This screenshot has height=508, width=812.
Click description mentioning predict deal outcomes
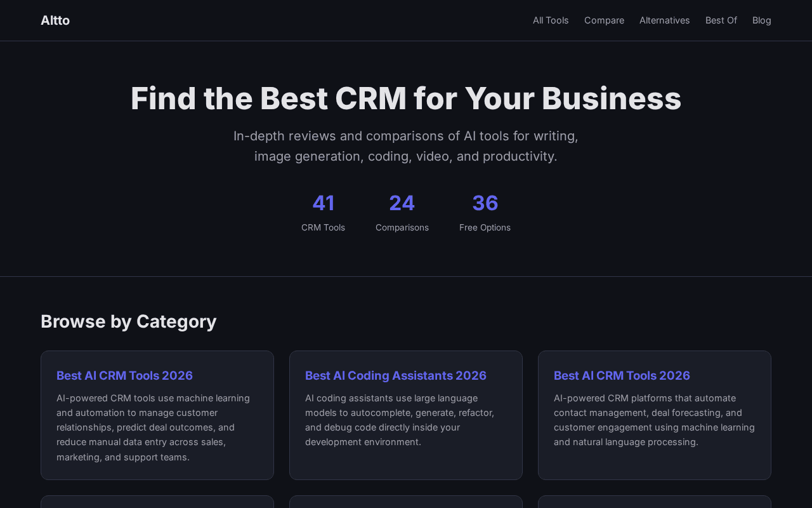click(x=153, y=427)
